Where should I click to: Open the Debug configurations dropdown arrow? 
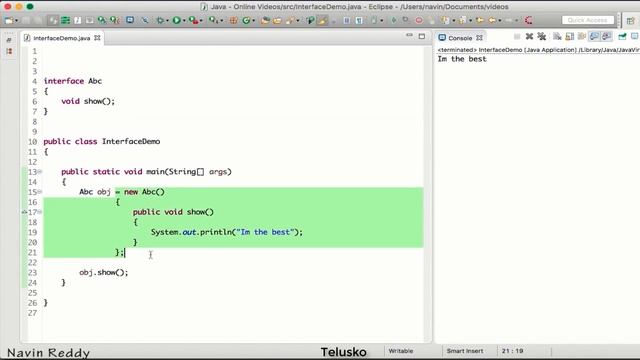[167, 20]
